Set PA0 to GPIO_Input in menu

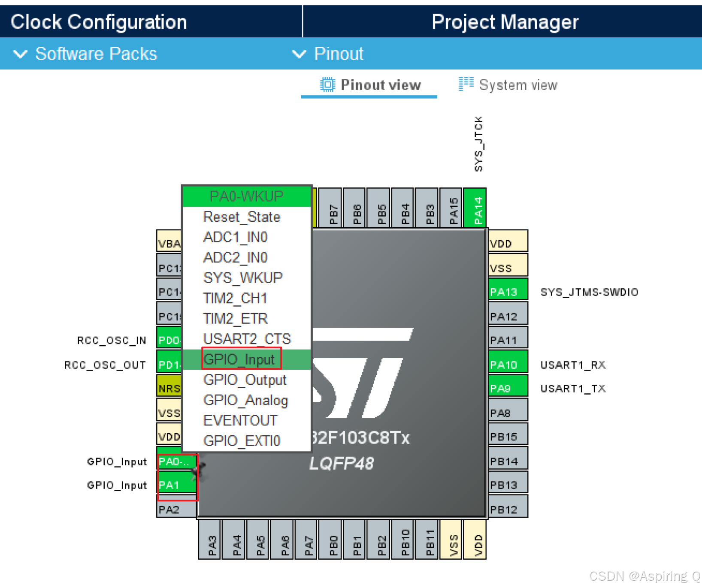(247, 359)
